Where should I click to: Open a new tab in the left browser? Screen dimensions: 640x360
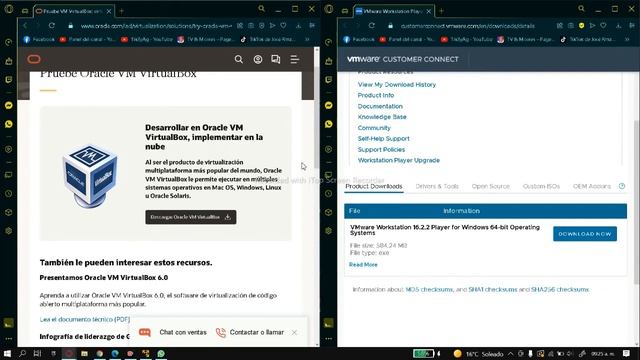point(122,11)
